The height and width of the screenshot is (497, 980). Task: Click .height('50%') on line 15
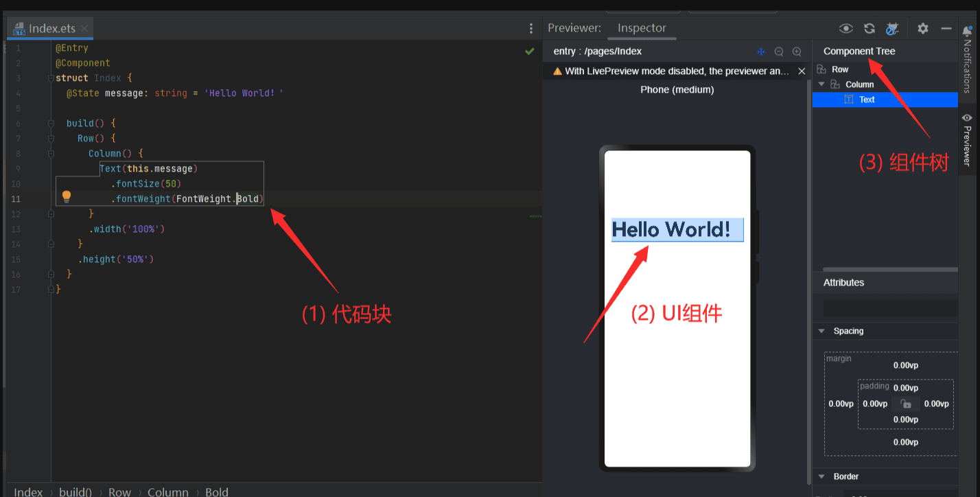pos(116,259)
